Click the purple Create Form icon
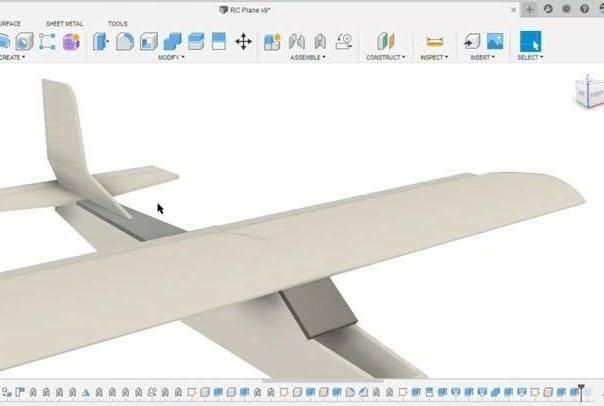Image resolution: width=604 pixels, height=406 pixels. click(71, 41)
